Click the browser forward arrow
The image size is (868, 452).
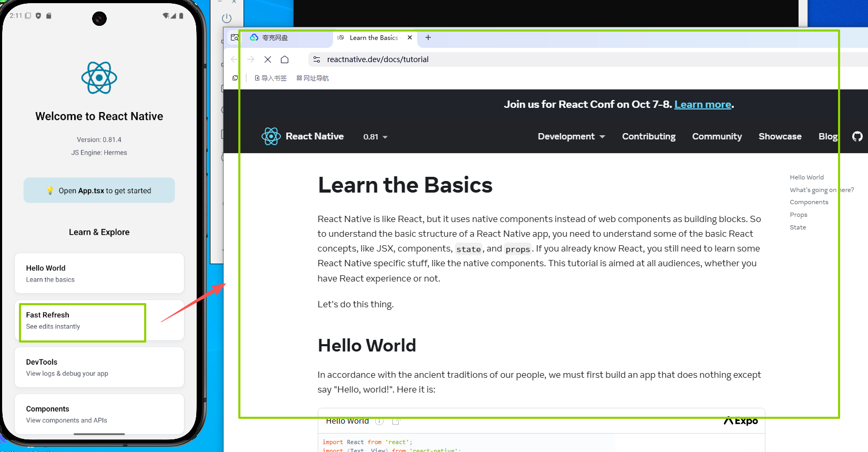[x=251, y=59]
